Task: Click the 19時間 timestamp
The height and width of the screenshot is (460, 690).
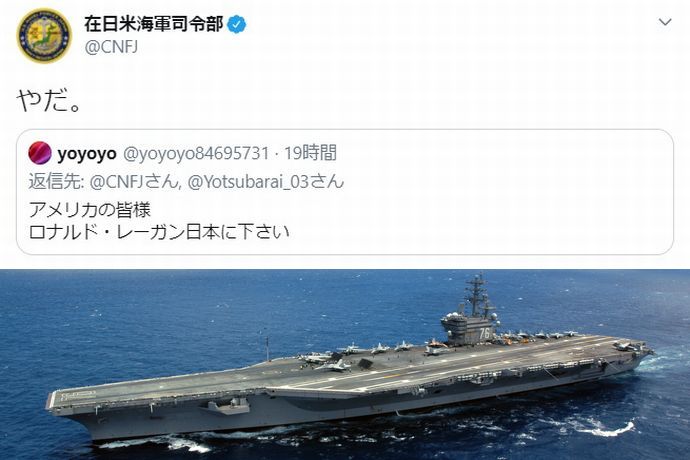Action: pos(310,153)
